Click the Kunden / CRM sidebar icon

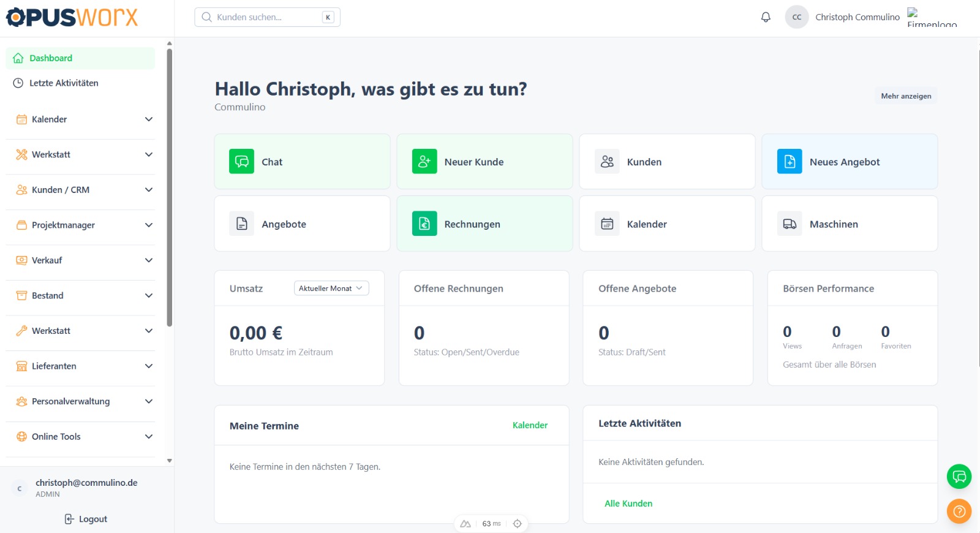click(21, 190)
